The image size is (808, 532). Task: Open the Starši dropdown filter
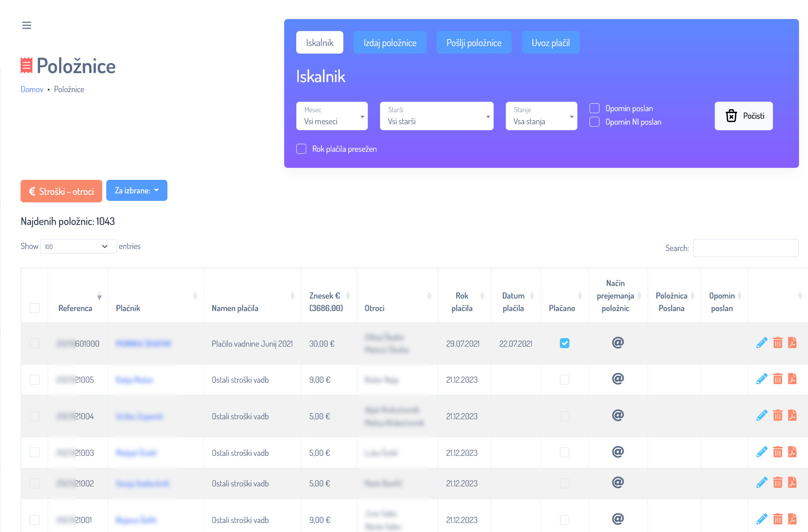(x=437, y=116)
